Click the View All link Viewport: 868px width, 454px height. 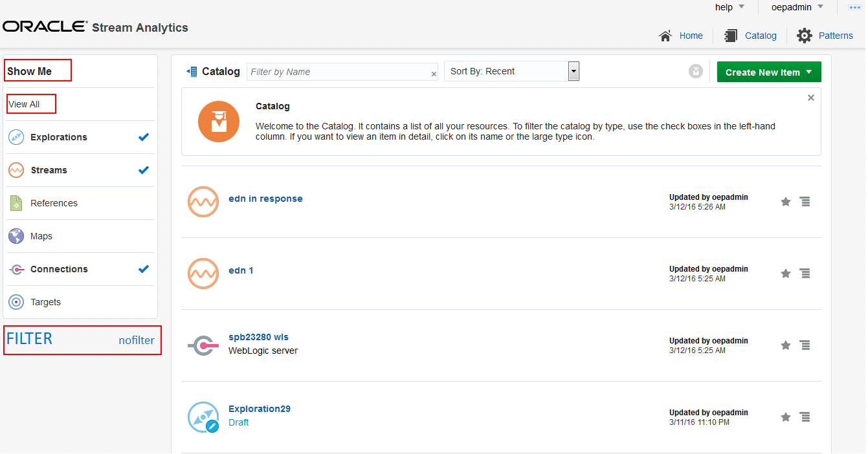24,104
